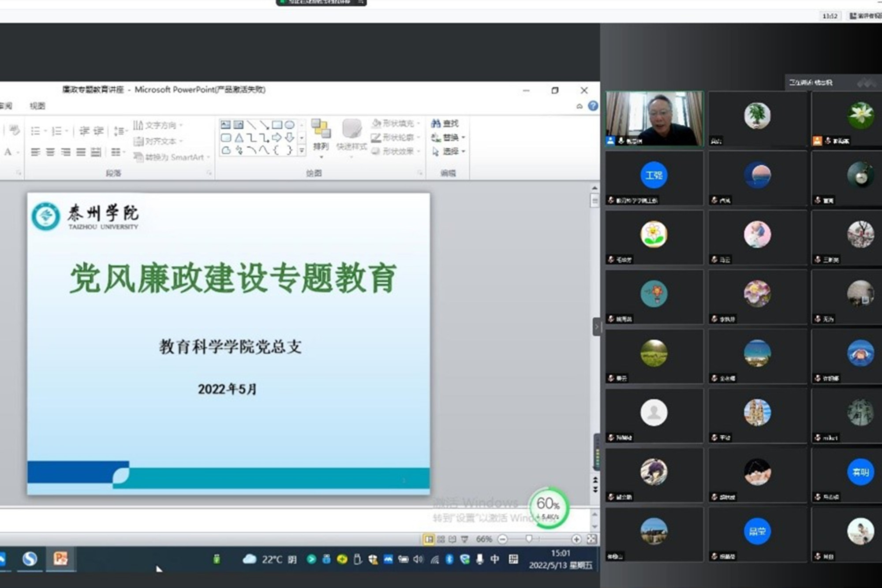
Task: Open the 选择 (Select) dropdown
Action: (x=463, y=152)
